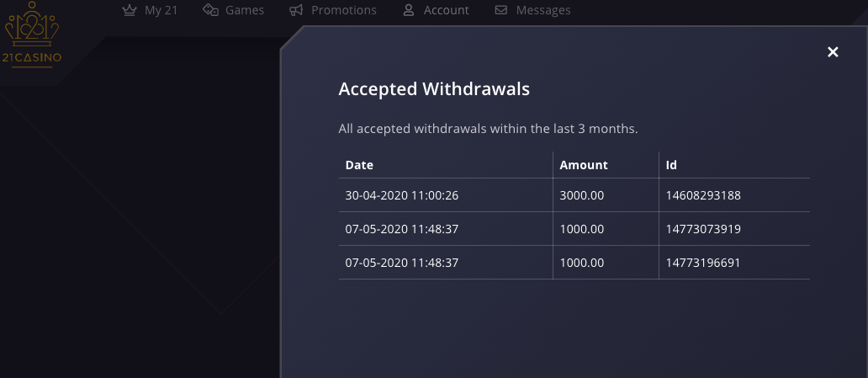This screenshot has width=868, height=378.
Task: Click the 21 Casino crown logo
Action: 32,35
